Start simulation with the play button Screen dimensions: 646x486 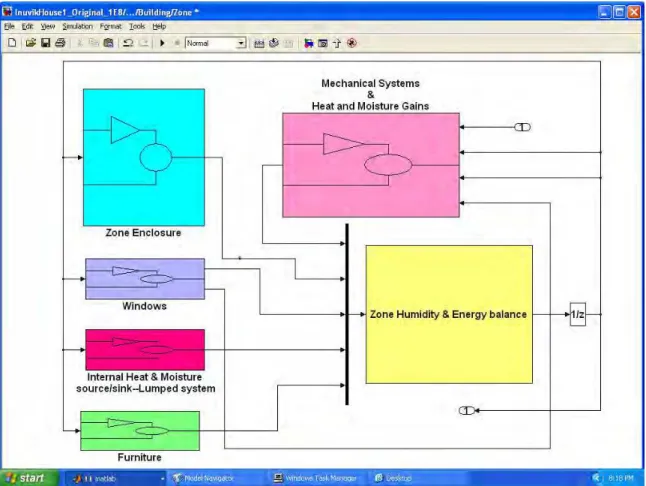pos(162,43)
